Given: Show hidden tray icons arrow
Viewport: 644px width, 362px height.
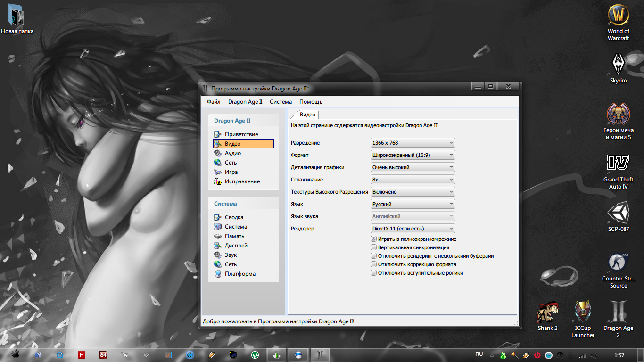Looking at the screenshot, I should (493, 355).
